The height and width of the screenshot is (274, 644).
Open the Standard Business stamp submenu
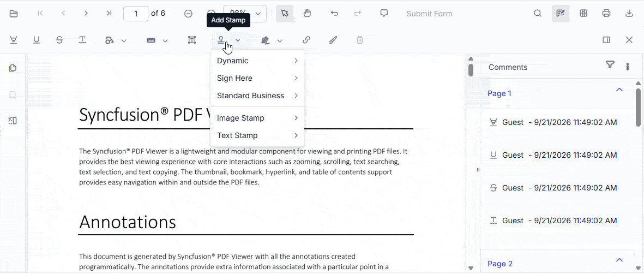pos(257,96)
